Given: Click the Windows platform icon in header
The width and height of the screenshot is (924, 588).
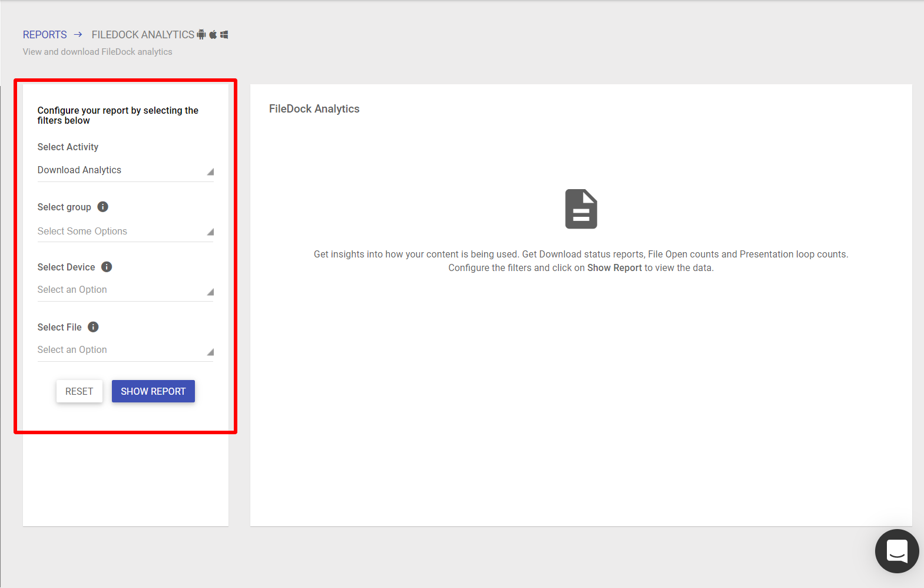Looking at the screenshot, I should [x=224, y=35].
